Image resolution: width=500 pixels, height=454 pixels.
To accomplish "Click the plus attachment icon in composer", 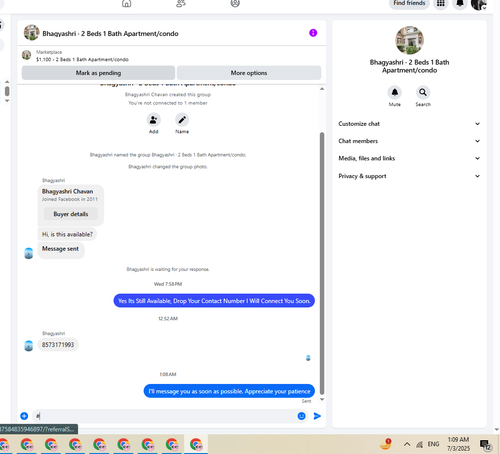I will 24,416.
